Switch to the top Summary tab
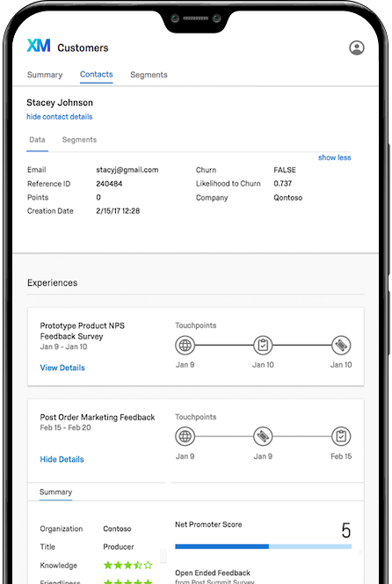392x584 pixels. (x=45, y=75)
